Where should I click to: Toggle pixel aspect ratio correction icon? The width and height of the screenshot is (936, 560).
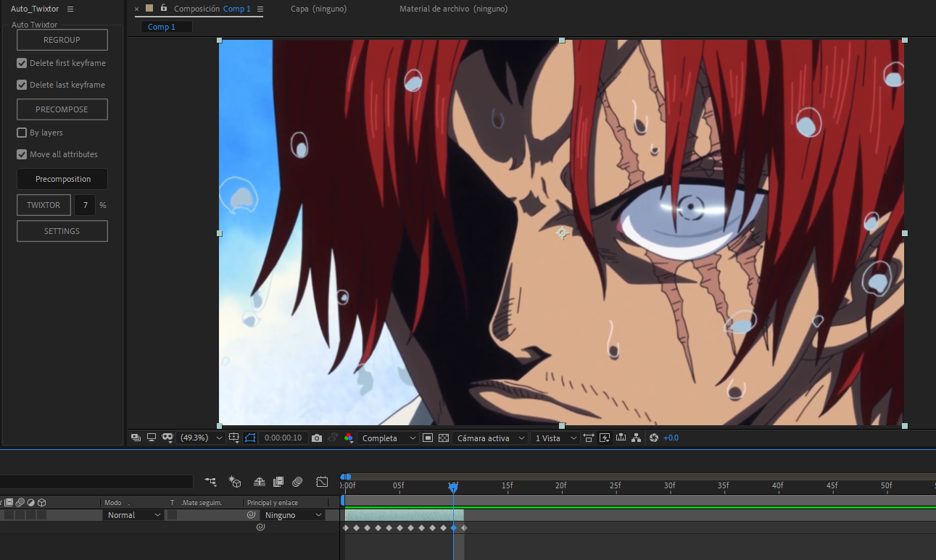(588, 438)
